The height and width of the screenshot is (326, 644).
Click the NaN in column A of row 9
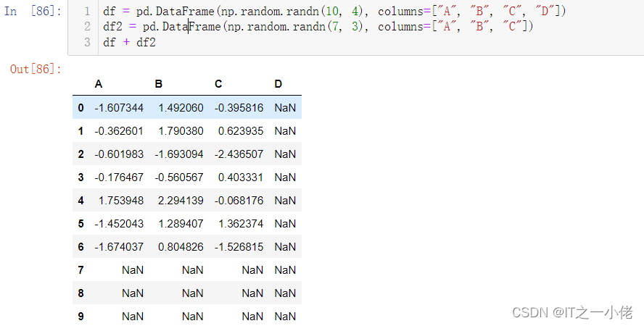tap(133, 316)
